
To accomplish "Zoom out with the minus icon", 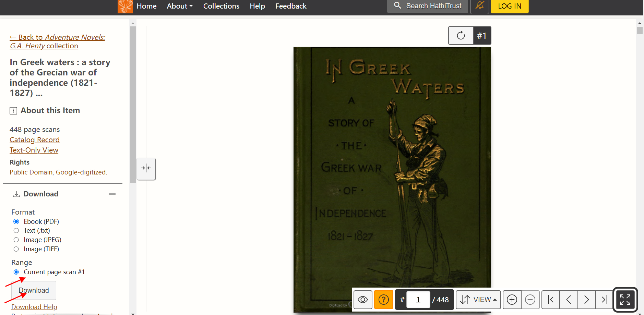I will click(x=530, y=300).
